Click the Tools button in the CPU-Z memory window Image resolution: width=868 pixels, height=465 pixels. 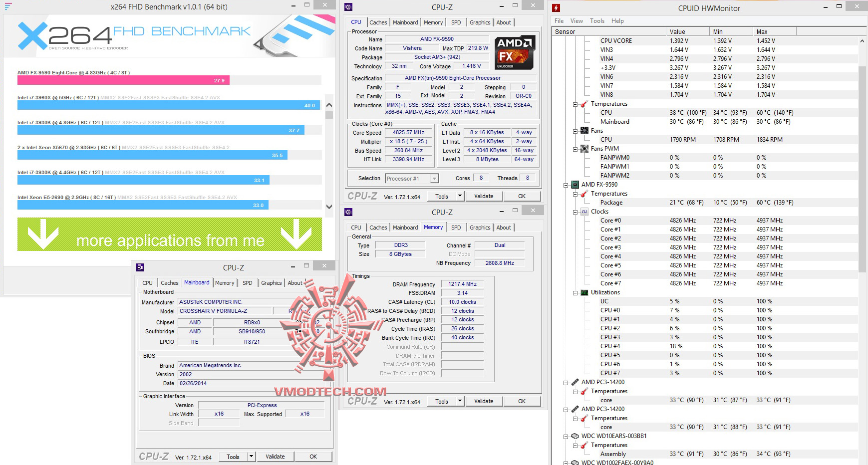442,401
